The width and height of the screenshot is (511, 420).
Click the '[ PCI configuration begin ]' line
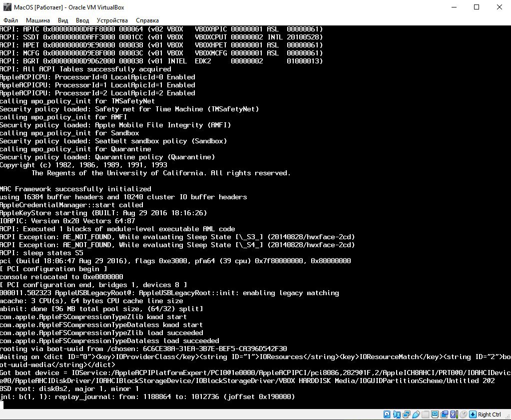pyautogui.click(x=53, y=269)
